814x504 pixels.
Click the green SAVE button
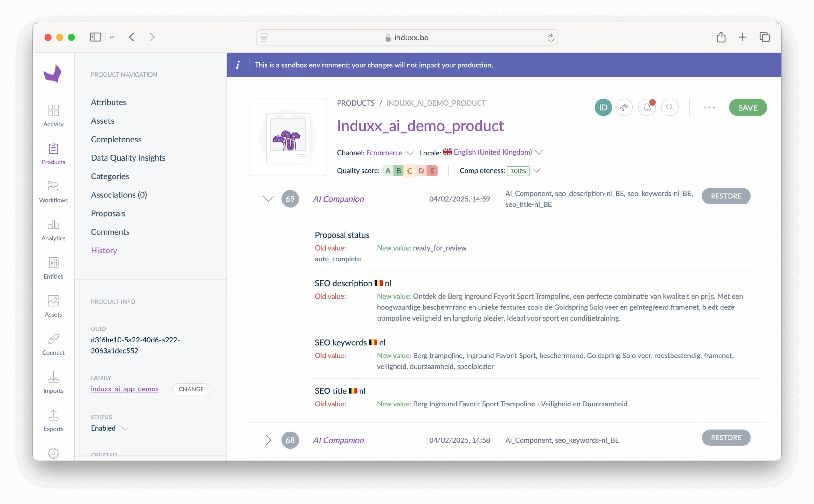coord(747,107)
